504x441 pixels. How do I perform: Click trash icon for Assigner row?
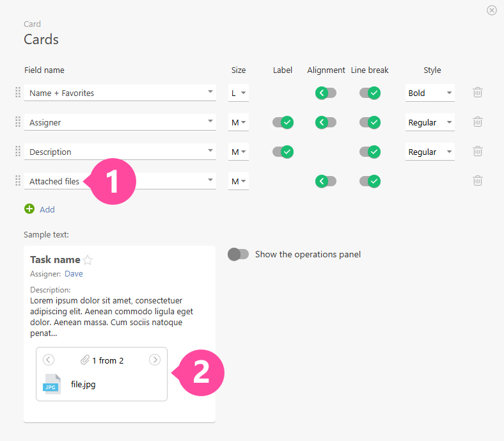477,122
